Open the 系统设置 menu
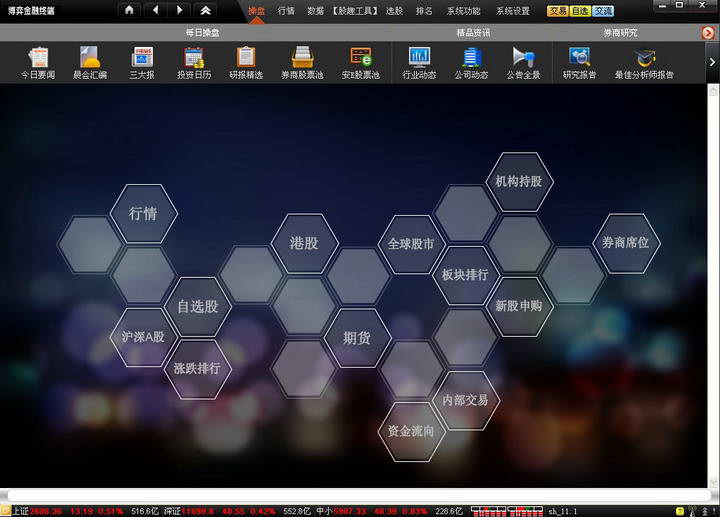Viewport: 720px width, 517px height. [513, 11]
